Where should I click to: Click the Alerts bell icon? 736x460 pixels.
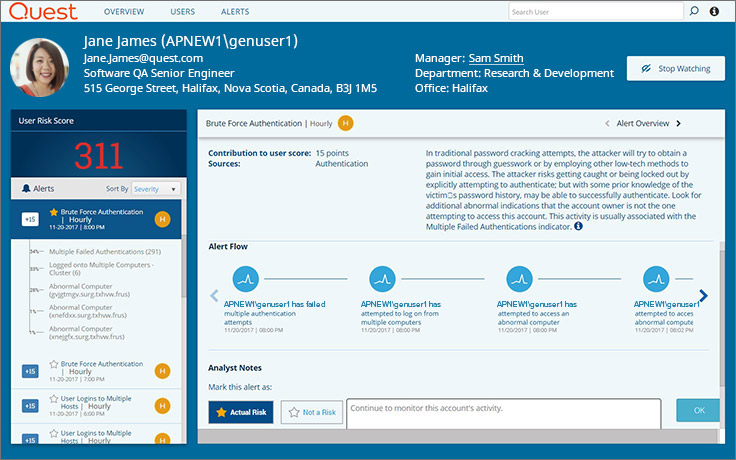pyautogui.click(x=26, y=188)
